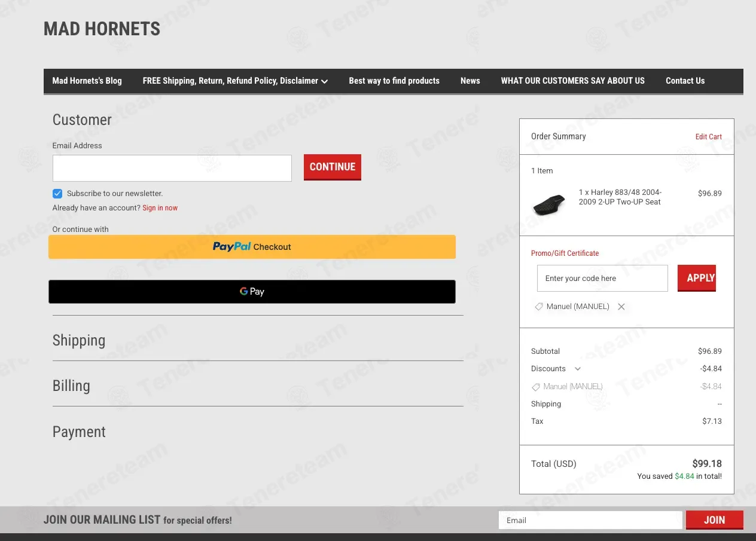The width and height of the screenshot is (756, 541).
Task: Focus the mailing list Email field
Action: (590, 520)
